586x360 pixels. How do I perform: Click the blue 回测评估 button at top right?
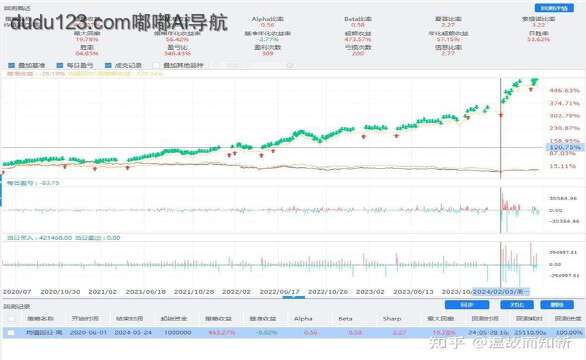pos(554,8)
